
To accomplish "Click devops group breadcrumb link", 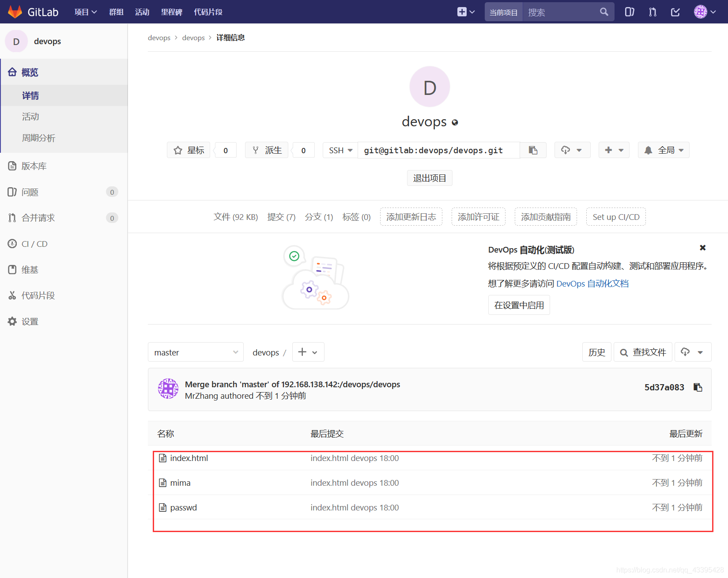I will (159, 38).
